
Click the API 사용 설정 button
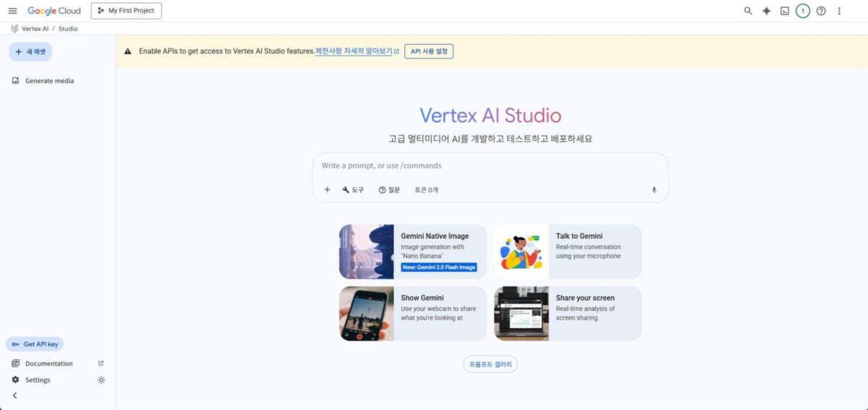coord(429,51)
